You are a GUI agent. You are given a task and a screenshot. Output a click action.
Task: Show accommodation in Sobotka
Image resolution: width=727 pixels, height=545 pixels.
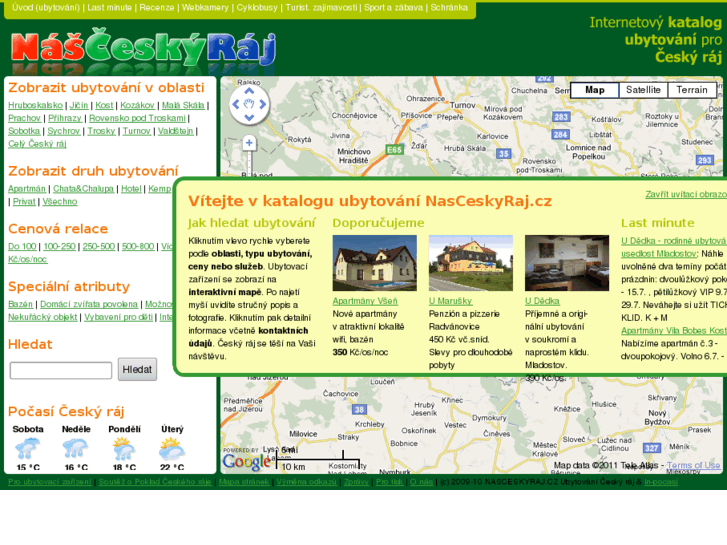tap(24, 131)
